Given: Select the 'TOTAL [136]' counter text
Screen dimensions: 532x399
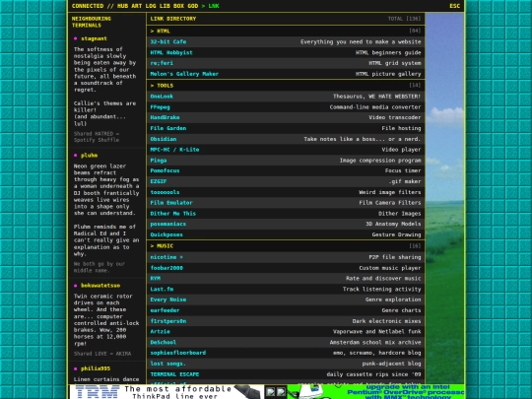Looking at the screenshot, I should pos(405,19).
